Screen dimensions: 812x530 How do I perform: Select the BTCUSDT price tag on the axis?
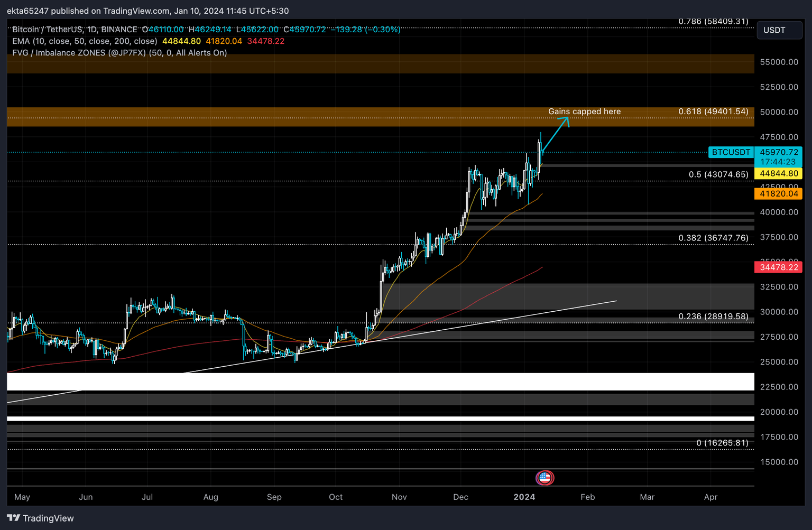731,152
